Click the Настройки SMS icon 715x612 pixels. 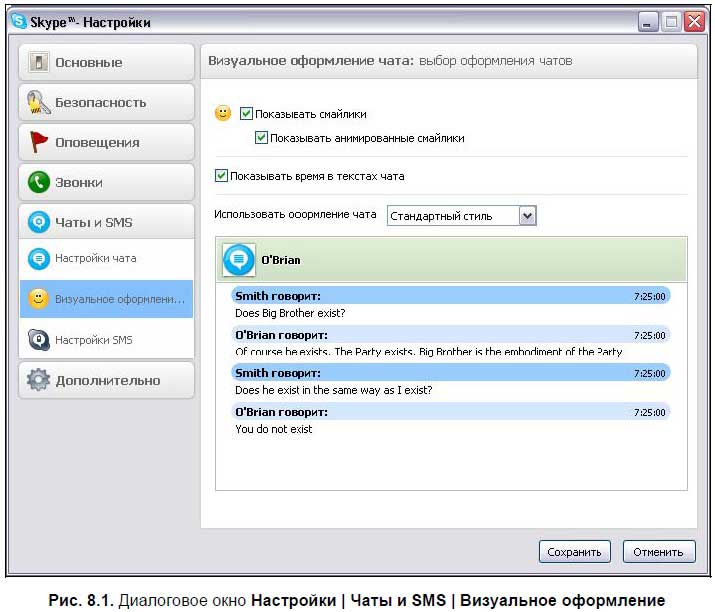(x=39, y=340)
